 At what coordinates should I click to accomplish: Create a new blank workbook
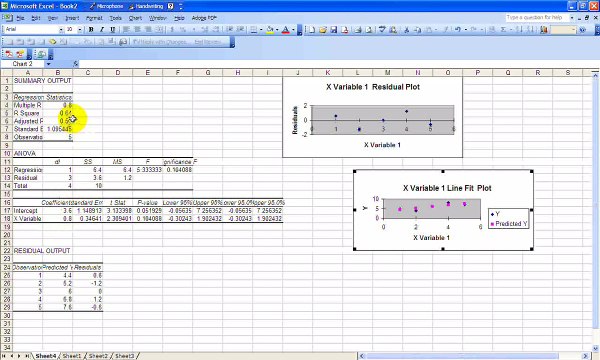(x=312, y=29)
